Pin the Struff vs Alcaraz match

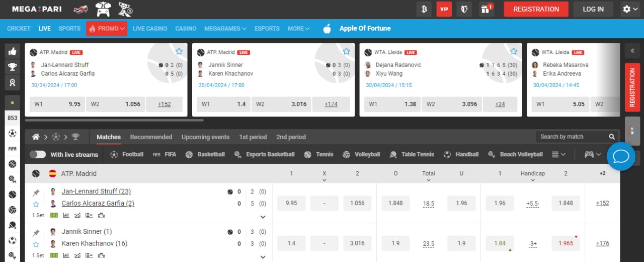click(36, 192)
